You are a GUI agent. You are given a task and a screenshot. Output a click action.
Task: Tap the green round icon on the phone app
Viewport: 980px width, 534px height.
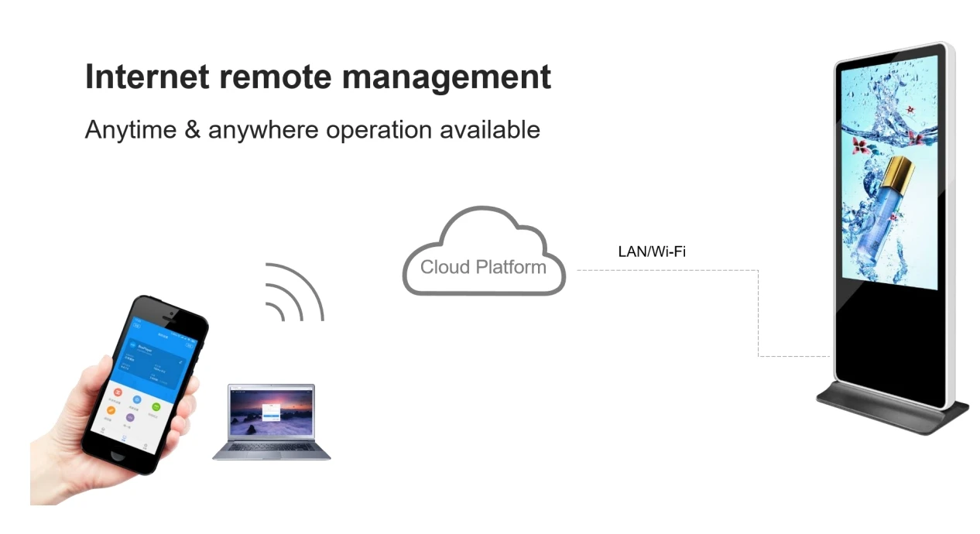[156, 406]
